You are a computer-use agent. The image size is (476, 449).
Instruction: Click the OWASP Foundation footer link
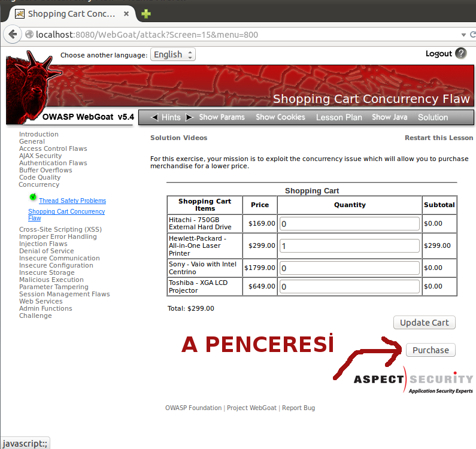(x=193, y=408)
